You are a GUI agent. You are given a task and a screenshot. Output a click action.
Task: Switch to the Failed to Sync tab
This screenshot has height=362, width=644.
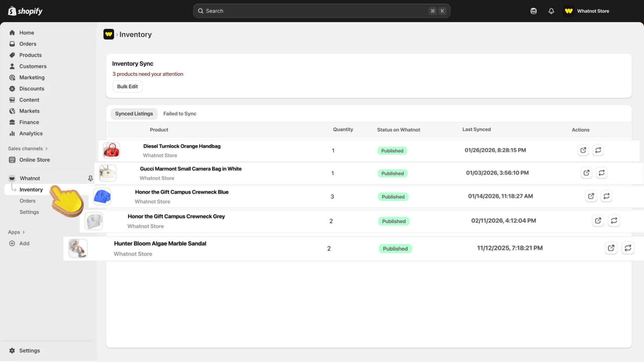coord(180,114)
